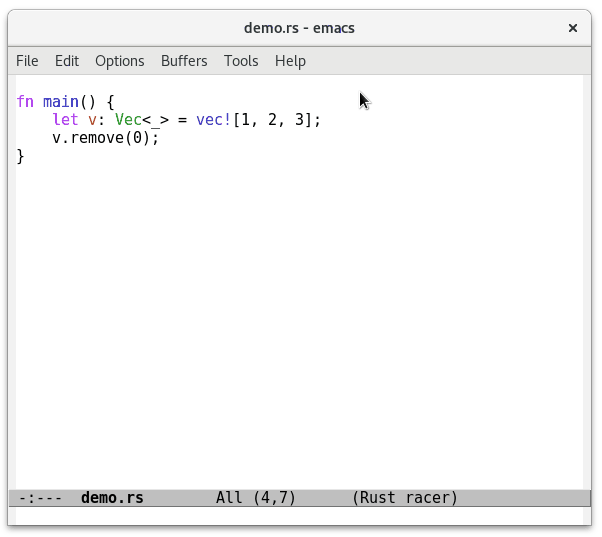Click the 'let' keyword
This screenshot has width=602, height=537.
tap(65, 120)
